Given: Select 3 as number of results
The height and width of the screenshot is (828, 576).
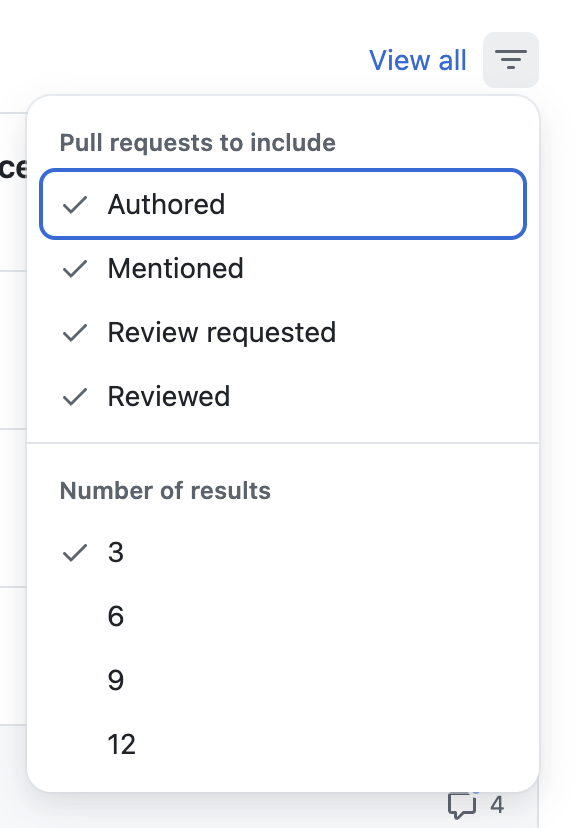Looking at the screenshot, I should click(283, 553).
